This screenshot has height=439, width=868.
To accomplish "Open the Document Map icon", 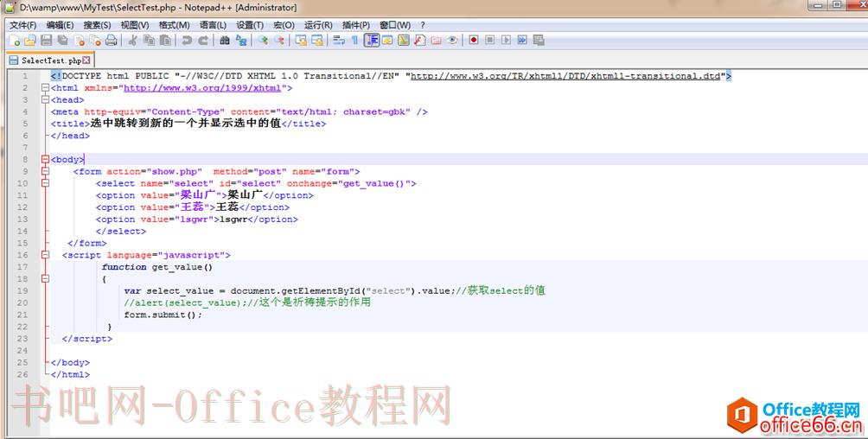I will 404,40.
